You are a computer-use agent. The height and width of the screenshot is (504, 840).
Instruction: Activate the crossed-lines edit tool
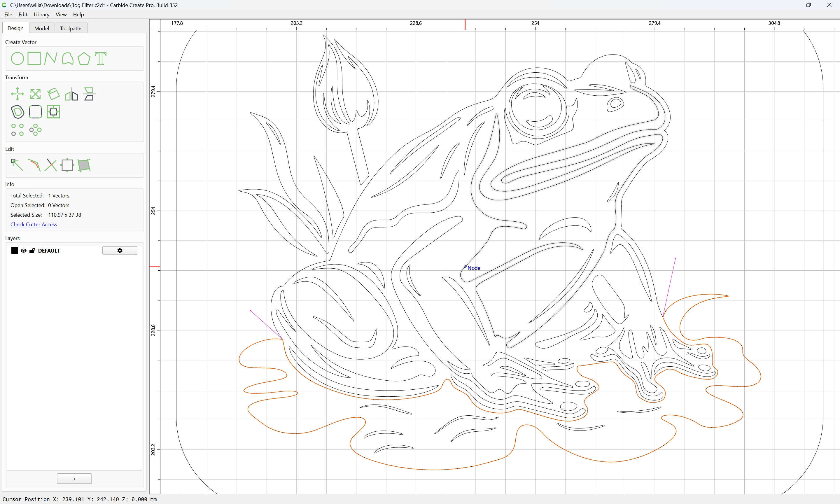50,165
